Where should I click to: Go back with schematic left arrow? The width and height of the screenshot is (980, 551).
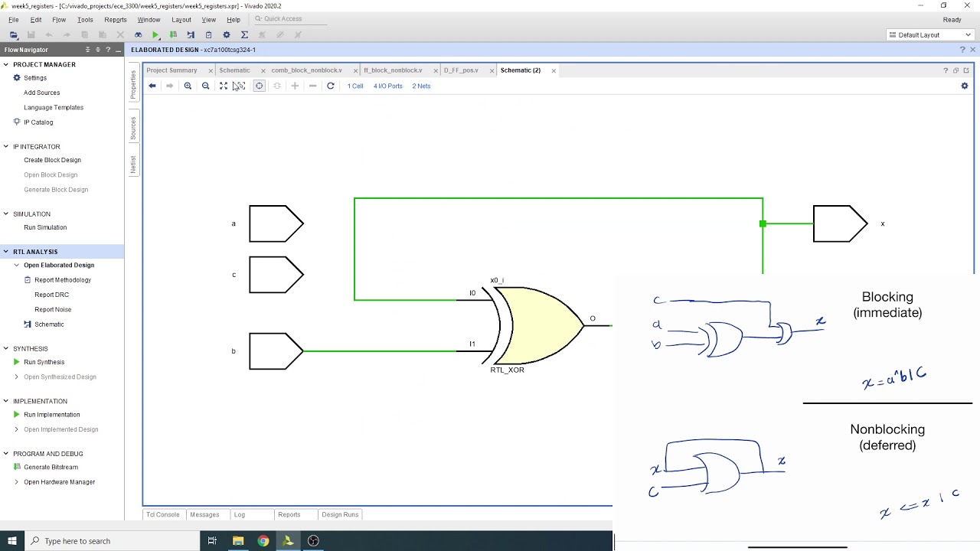152,86
